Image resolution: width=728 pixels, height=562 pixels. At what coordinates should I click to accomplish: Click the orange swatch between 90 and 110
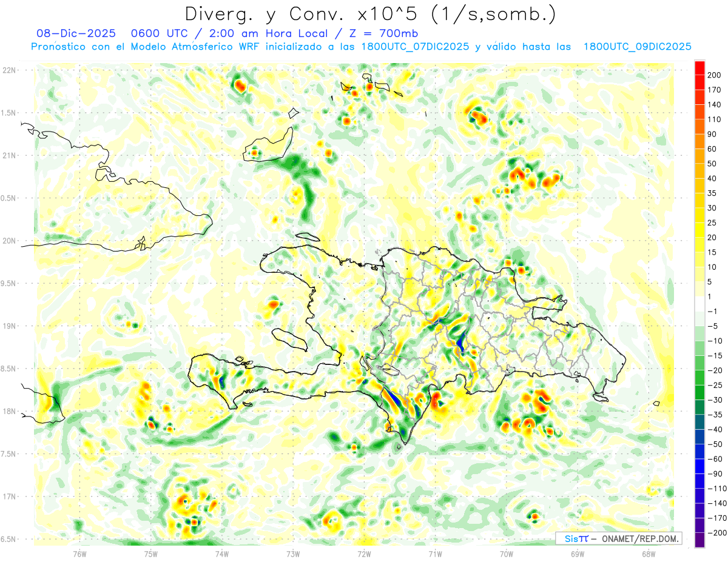click(699, 127)
